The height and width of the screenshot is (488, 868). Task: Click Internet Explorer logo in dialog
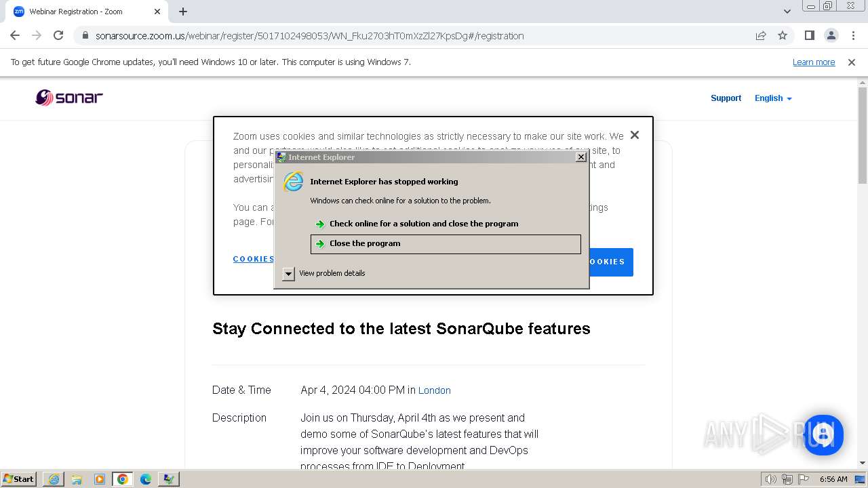pyautogui.click(x=294, y=182)
